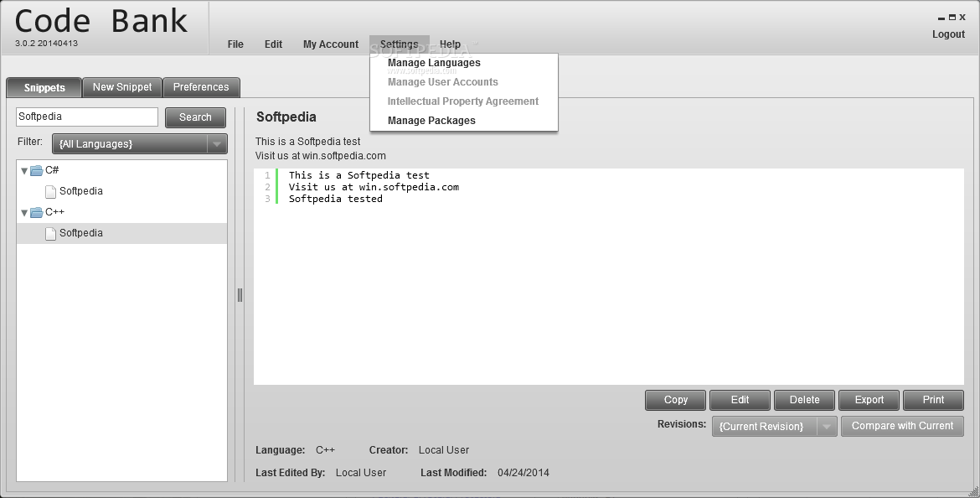Switch to the Preferences tab

tap(201, 87)
